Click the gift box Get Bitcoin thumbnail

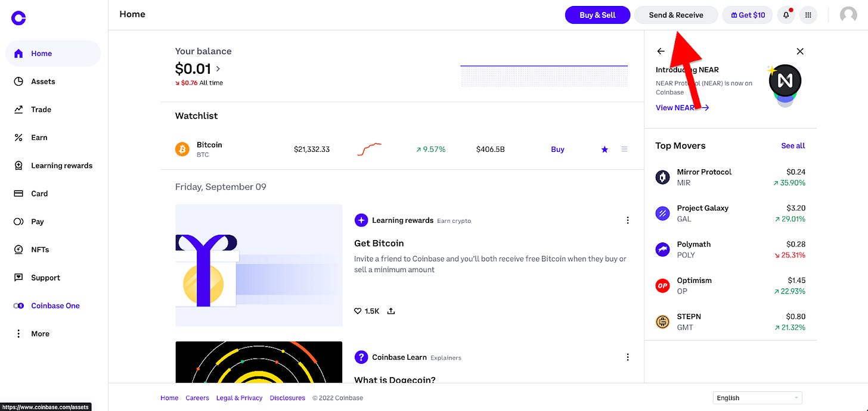[x=259, y=265]
